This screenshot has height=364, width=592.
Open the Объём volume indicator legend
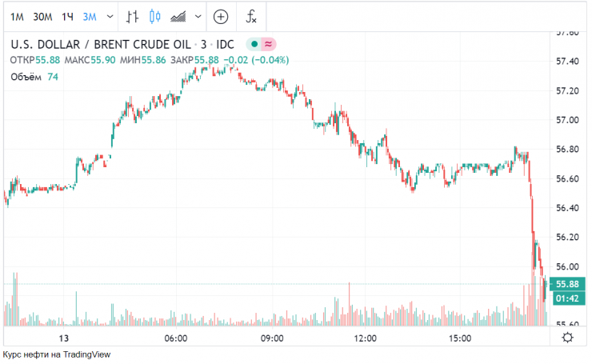pyautogui.click(x=27, y=77)
